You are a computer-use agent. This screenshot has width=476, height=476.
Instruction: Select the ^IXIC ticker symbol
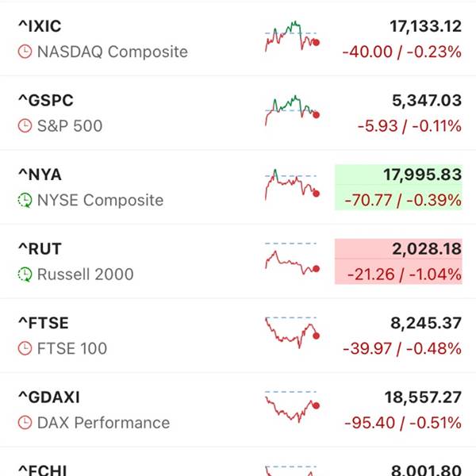tap(40, 26)
